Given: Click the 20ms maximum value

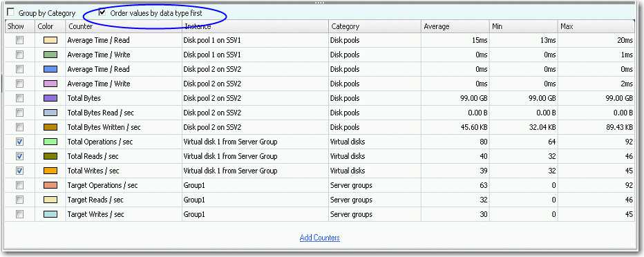Looking at the screenshot, I should pos(625,40).
